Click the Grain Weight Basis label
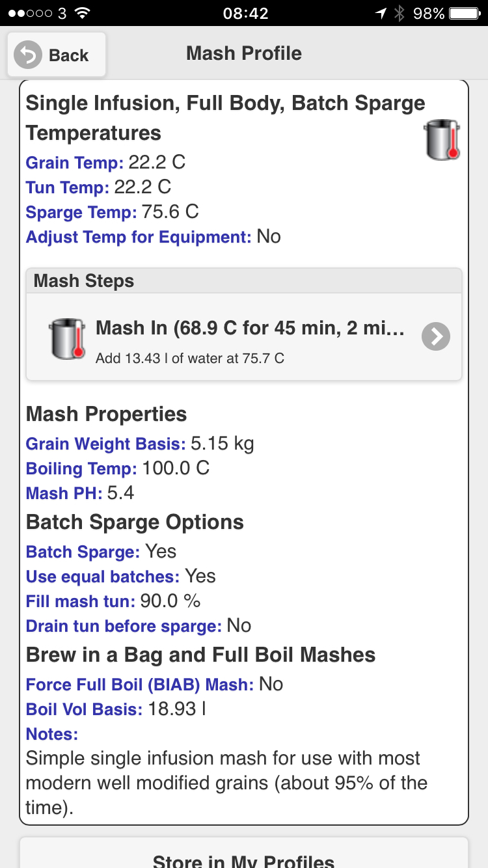 click(x=105, y=444)
